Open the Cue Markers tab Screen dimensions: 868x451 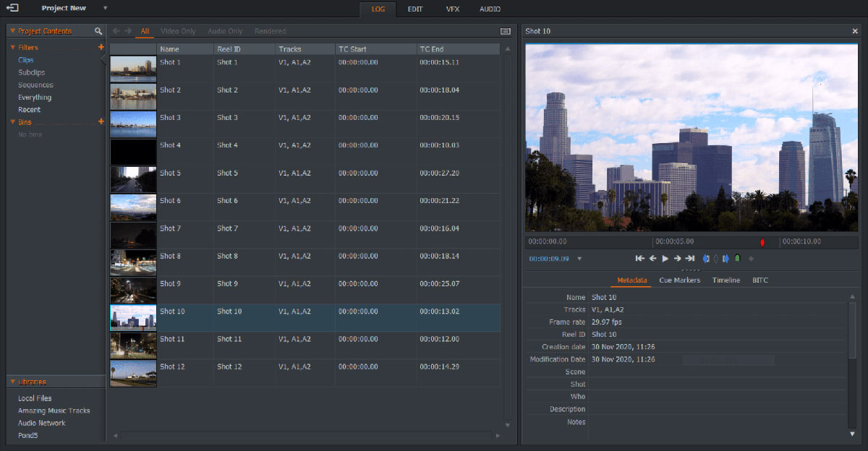[x=679, y=280]
